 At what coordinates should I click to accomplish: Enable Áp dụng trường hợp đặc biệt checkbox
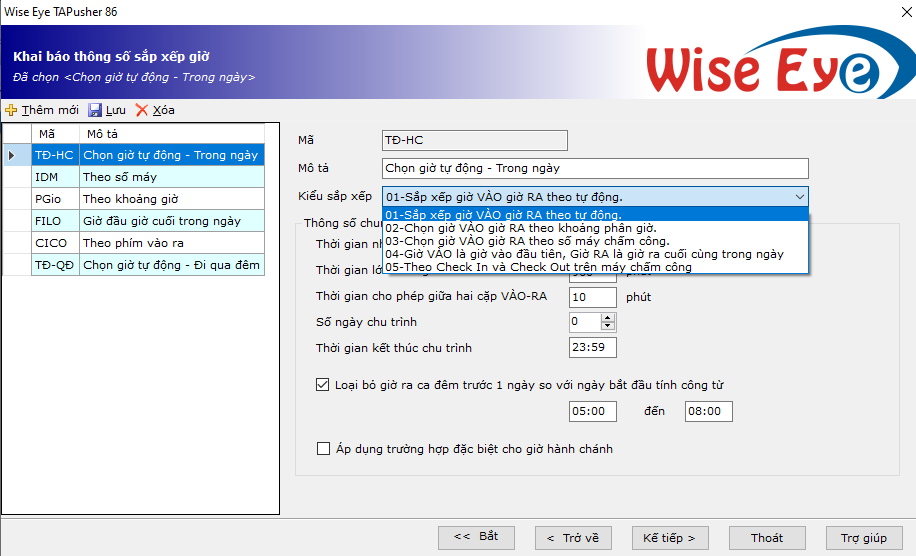click(323, 449)
